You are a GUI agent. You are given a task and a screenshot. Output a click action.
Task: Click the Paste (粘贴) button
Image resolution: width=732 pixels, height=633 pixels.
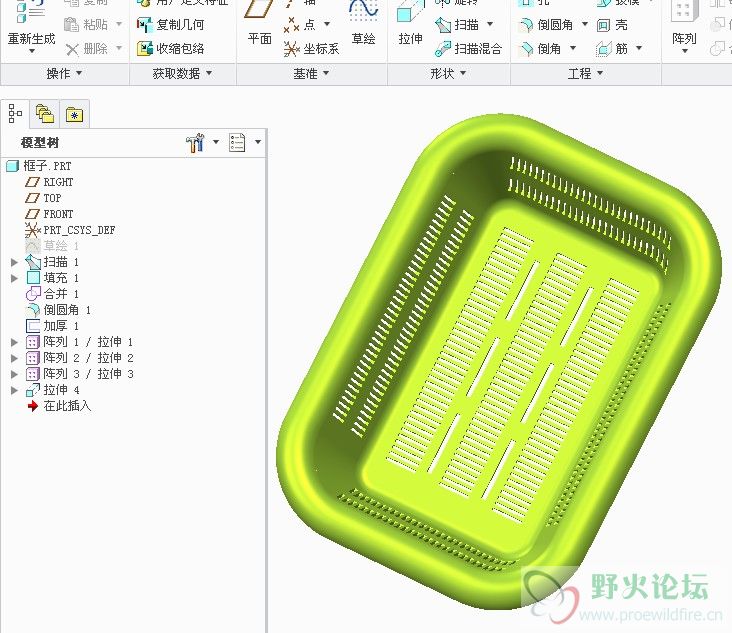[87, 24]
